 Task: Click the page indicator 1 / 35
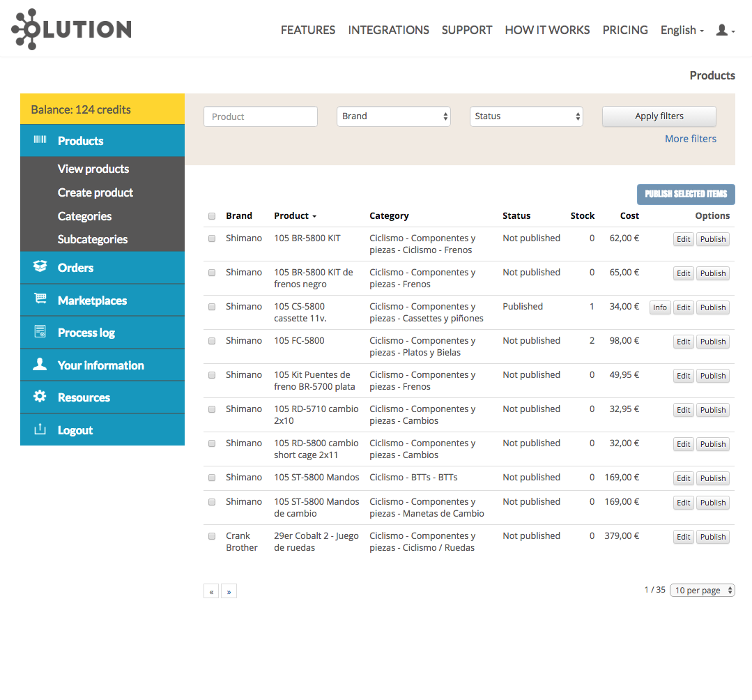tap(654, 590)
